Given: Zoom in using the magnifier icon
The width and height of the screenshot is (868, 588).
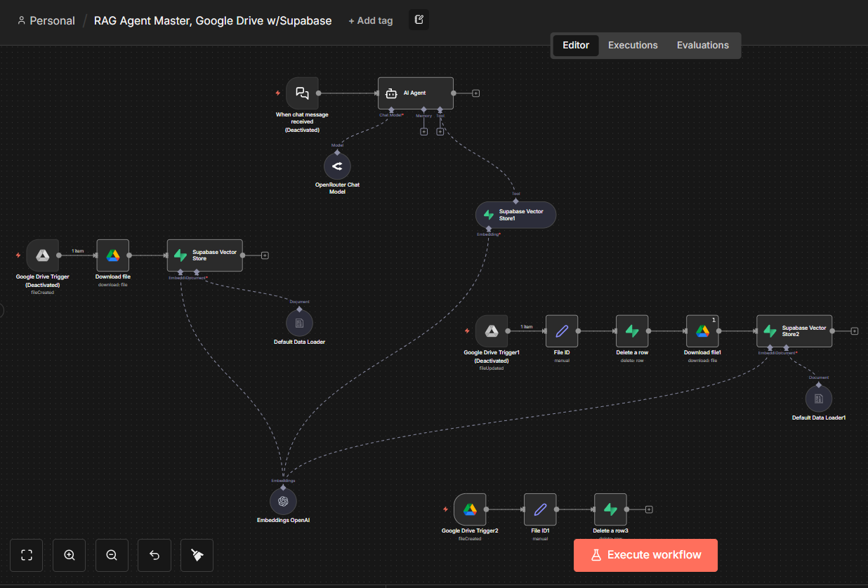Looking at the screenshot, I should point(69,555).
